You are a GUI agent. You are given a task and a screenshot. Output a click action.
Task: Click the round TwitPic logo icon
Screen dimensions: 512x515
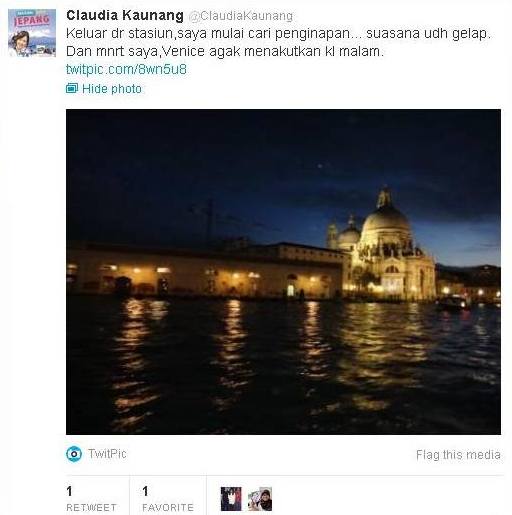[x=74, y=454]
